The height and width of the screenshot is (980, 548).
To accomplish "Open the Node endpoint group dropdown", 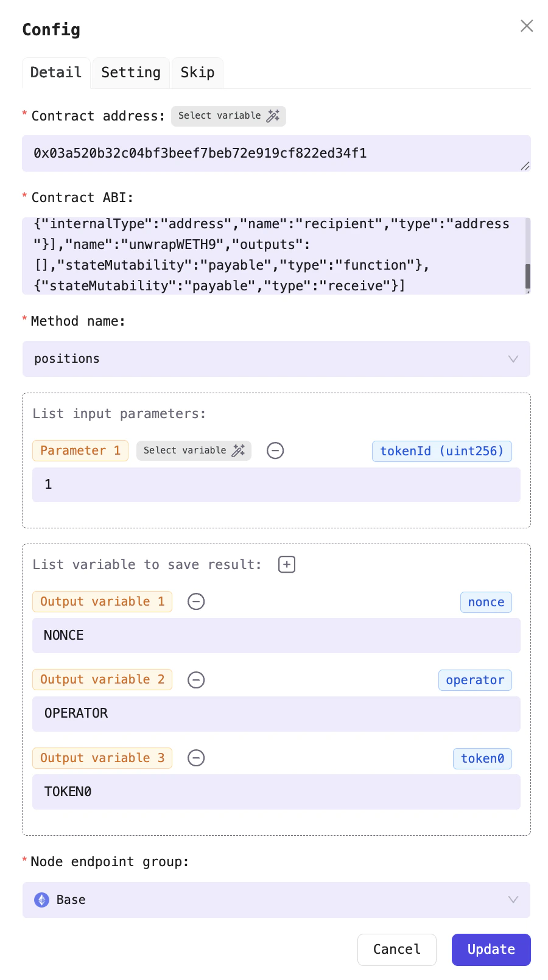I will point(512,900).
